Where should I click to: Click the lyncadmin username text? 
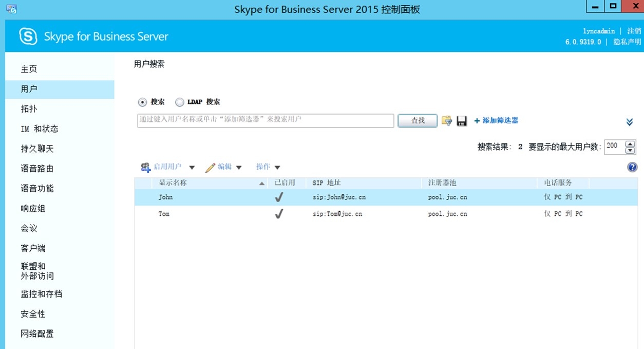pyautogui.click(x=599, y=31)
